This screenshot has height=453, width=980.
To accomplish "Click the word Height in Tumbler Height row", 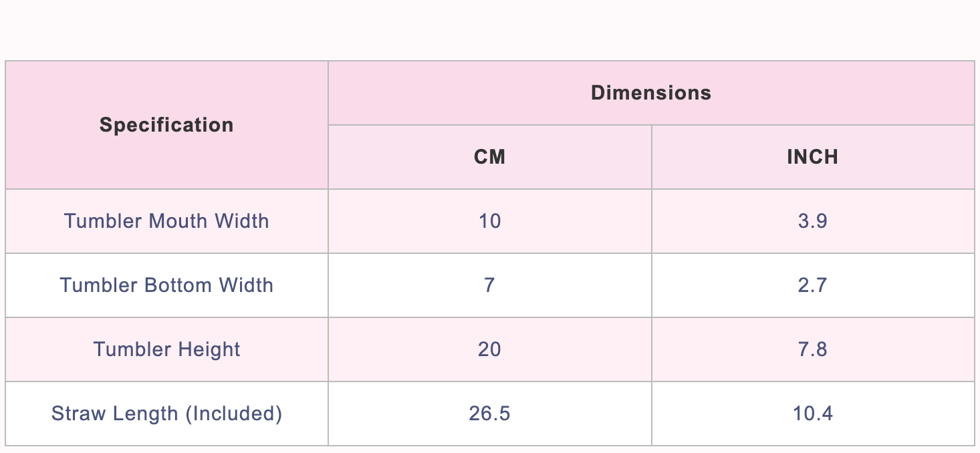I will pyautogui.click(x=209, y=349).
